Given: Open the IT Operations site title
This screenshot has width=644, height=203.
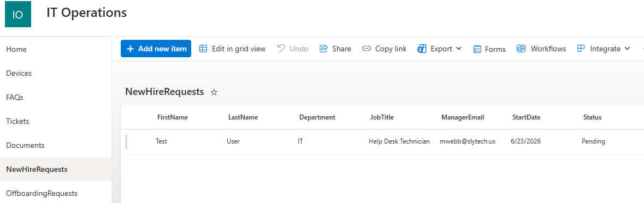Looking at the screenshot, I should [87, 13].
